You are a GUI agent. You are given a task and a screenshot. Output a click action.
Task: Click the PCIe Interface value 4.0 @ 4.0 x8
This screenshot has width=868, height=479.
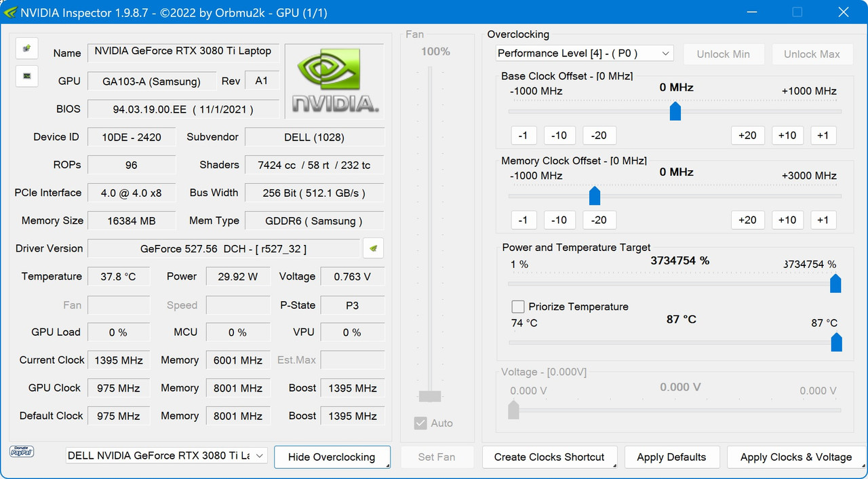132,193
